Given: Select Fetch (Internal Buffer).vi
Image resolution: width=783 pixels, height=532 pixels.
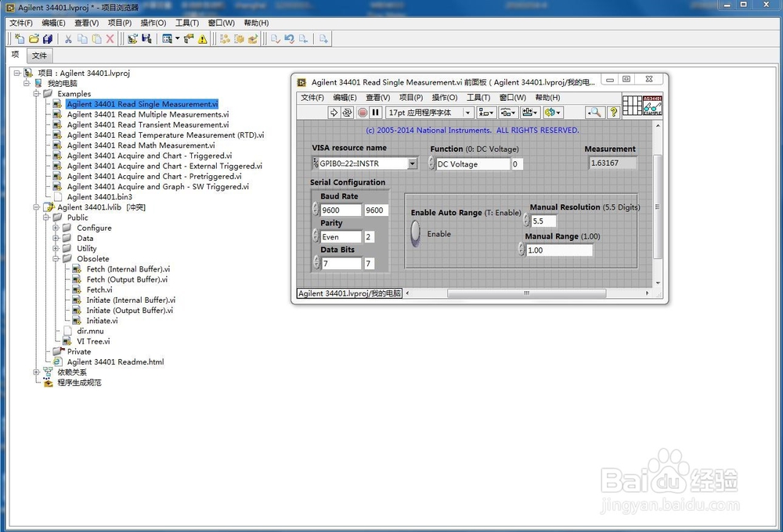Looking at the screenshot, I should pos(128,269).
